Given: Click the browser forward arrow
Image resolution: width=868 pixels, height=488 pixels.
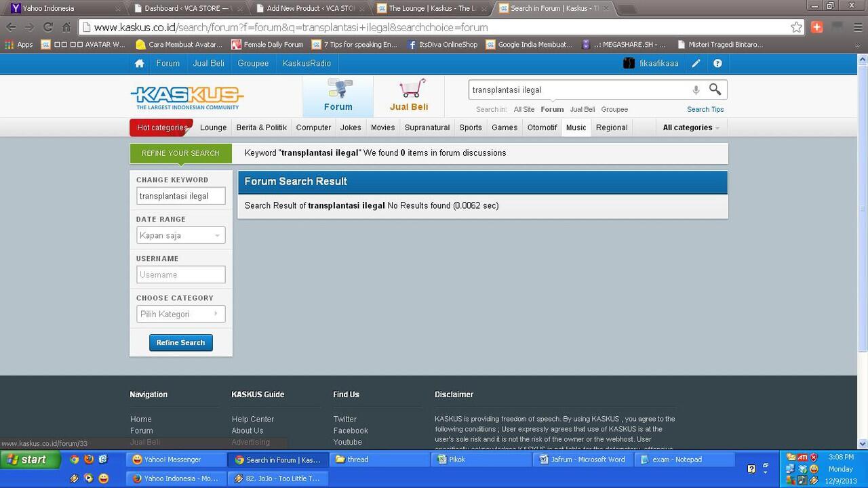Looking at the screenshot, I should 29,27.
